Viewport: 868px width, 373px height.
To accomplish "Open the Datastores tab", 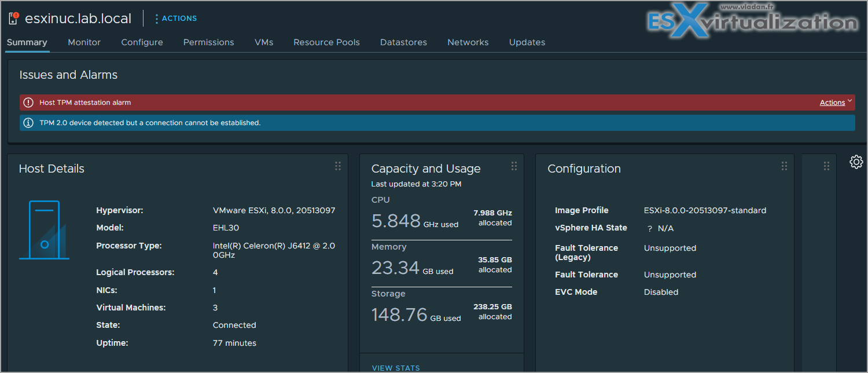I will pyautogui.click(x=403, y=42).
